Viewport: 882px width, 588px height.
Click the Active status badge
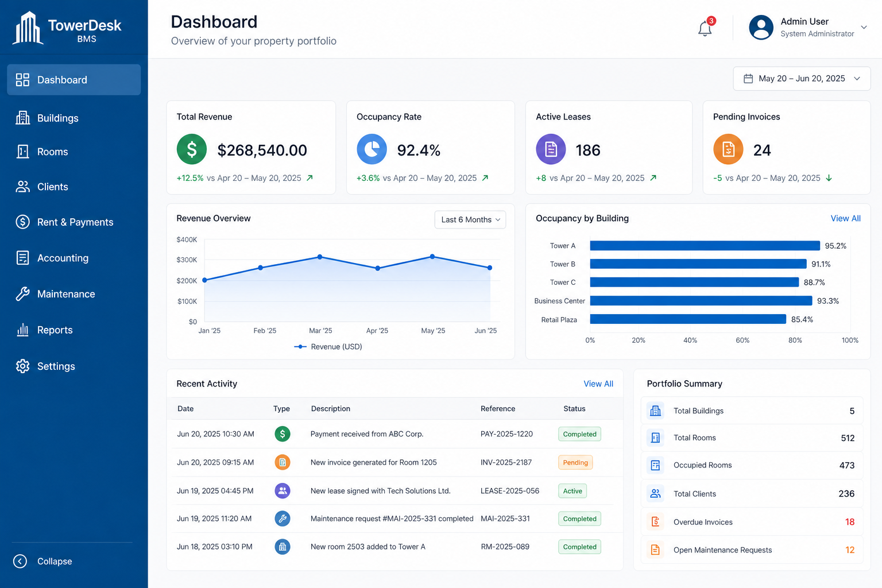(572, 491)
